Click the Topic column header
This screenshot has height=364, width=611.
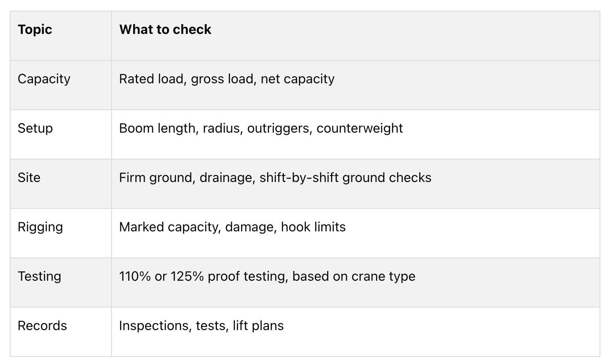[35, 30]
